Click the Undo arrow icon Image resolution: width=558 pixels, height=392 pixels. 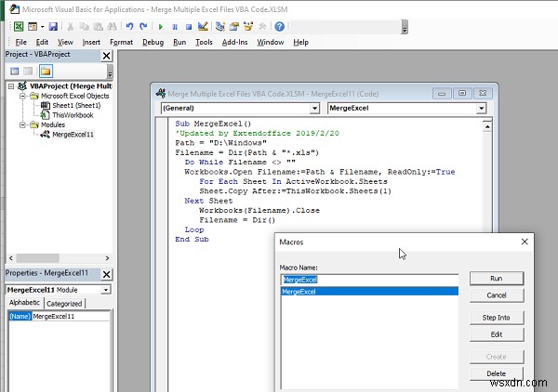click(x=129, y=27)
